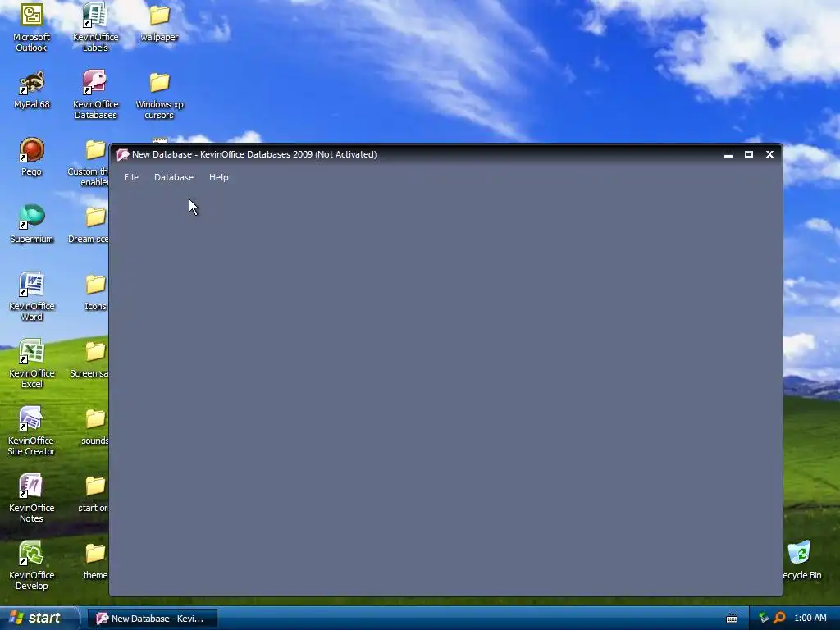Close the New Database window
Viewport: 840px width, 630px height.
coord(769,154)
